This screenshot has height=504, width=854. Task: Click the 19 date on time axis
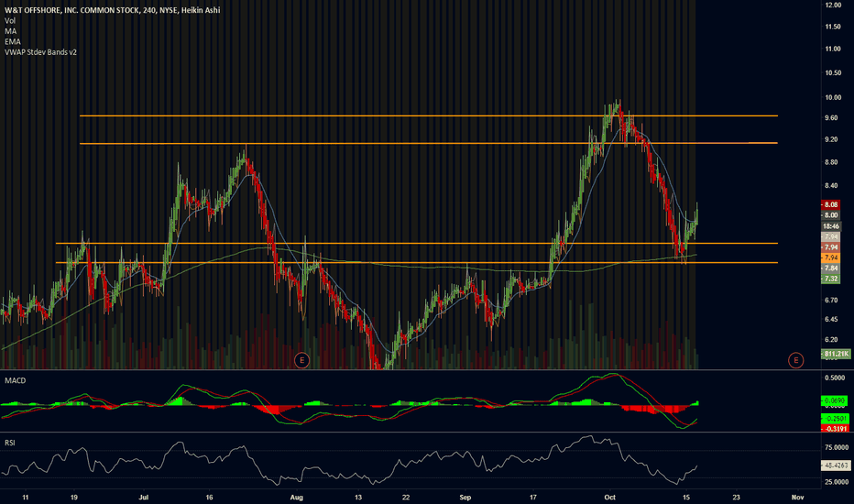pos(74,498)
